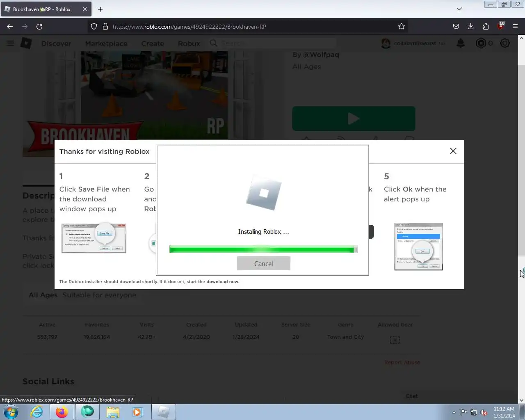Viewport: 525px width, 420px height.
Task: Click the green installing progress bar
Action: (263, 249)
